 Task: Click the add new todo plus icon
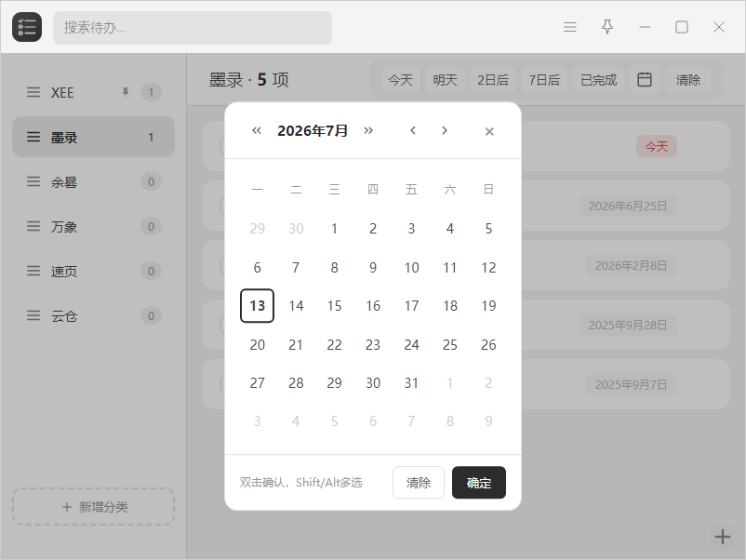point(722,537)
